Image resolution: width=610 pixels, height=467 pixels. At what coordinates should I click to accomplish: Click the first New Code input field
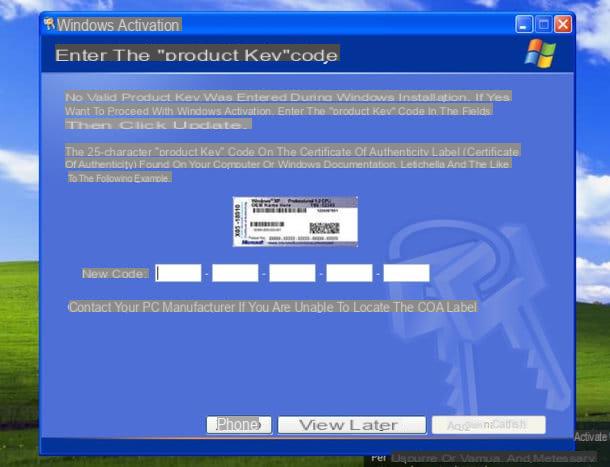pyautogui.click(x=178, y=273)
